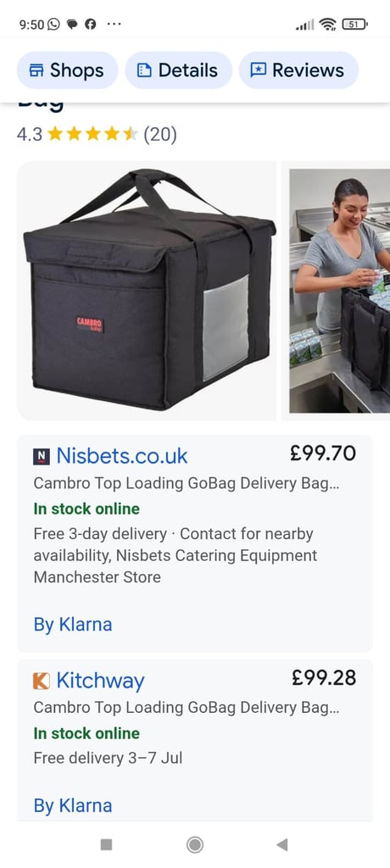
Task: Switch to the Details tab
Action: (178, 70)
